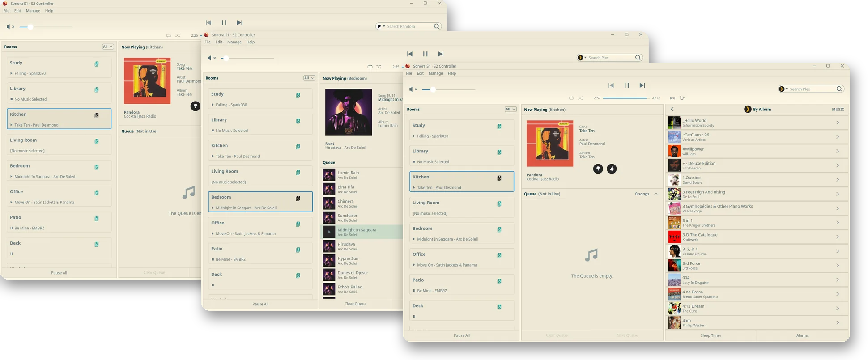Click the track progress bar in front window
Screen dimensions: 868x360
(626, 98)
